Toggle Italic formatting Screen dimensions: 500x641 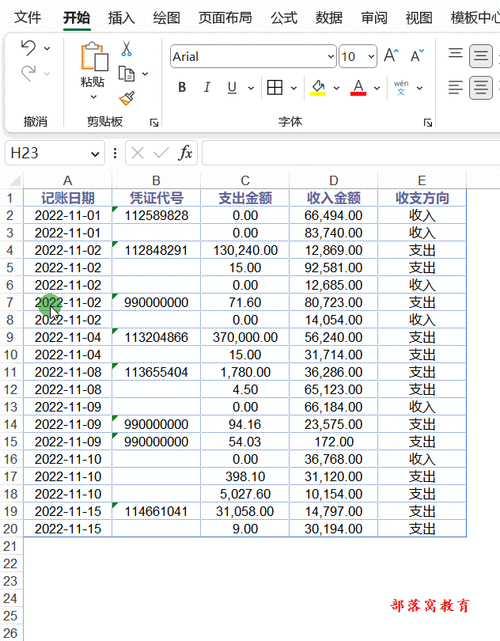click(207, 87)
